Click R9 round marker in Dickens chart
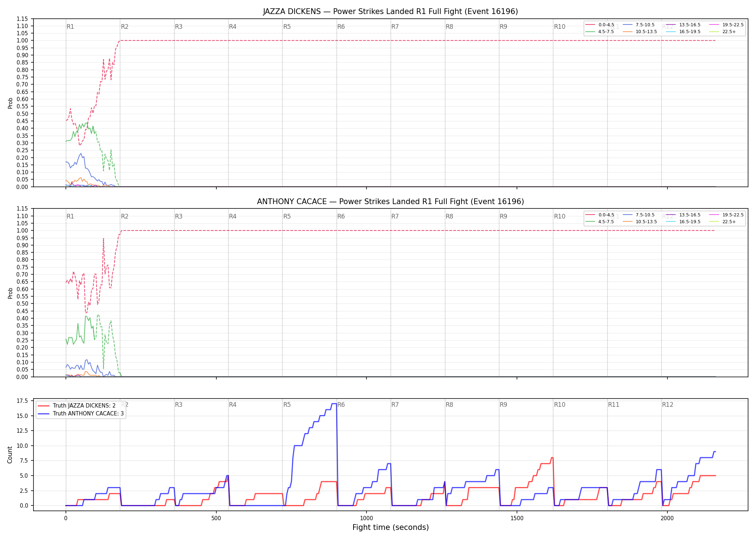Viewport: 756px width, 540px height. (503, 27)
